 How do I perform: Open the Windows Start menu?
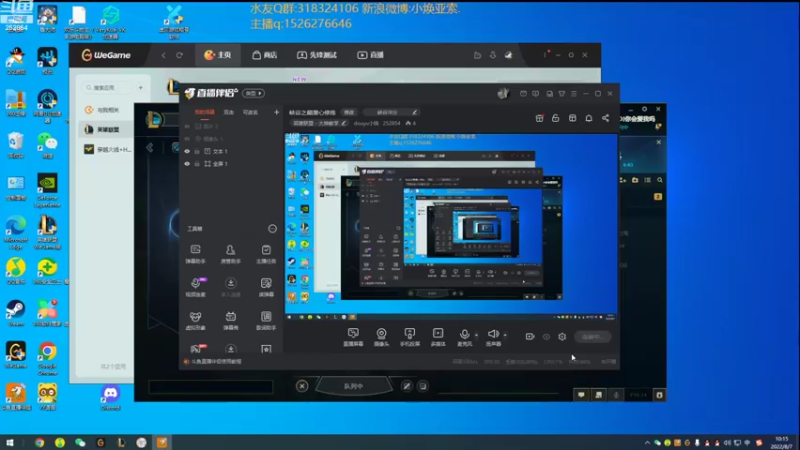pyautogui.click(x=10, y=442)
